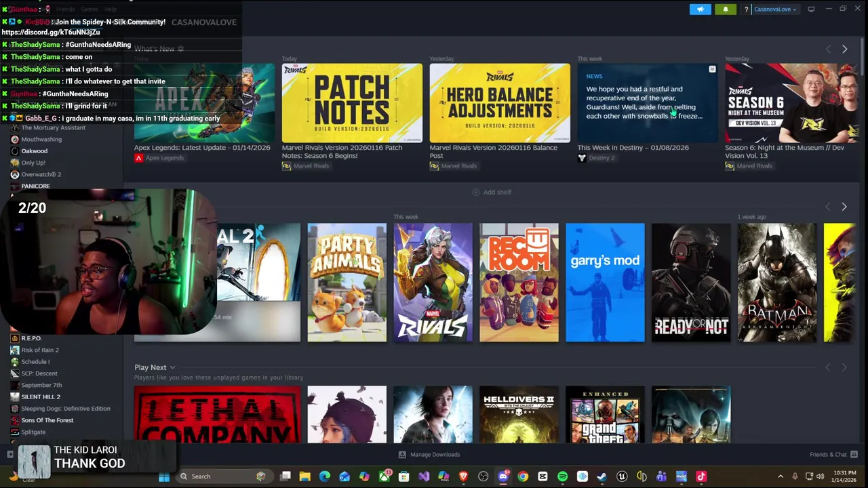This screenshot has height=488, width=868.
Task: Open Hero Balance Adjustments news card
Action: [x=500, y=103]
